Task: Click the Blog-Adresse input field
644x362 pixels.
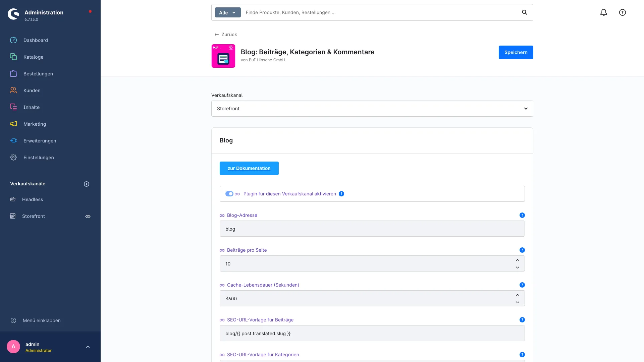Action: pyautogui.click(x=372, y=229)
